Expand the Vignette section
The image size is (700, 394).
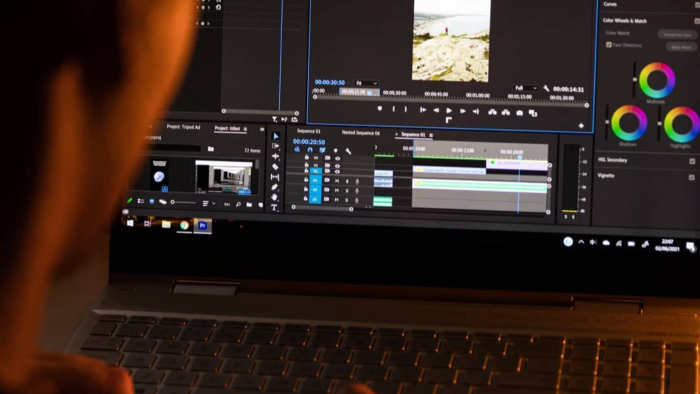pyautogui.click(x=606, y=175)
